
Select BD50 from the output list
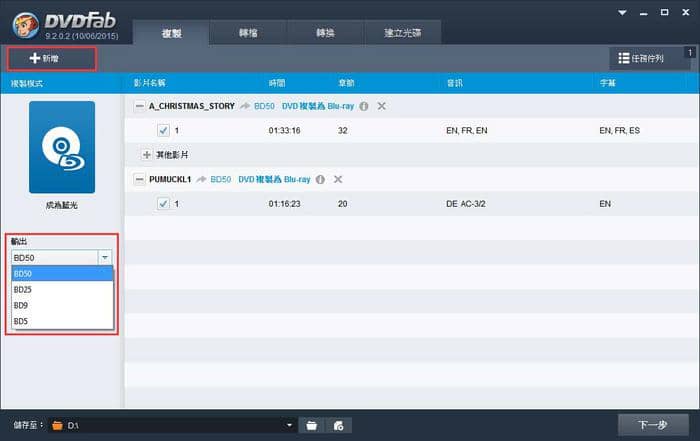pyautogui.click(x=62, y=274)
